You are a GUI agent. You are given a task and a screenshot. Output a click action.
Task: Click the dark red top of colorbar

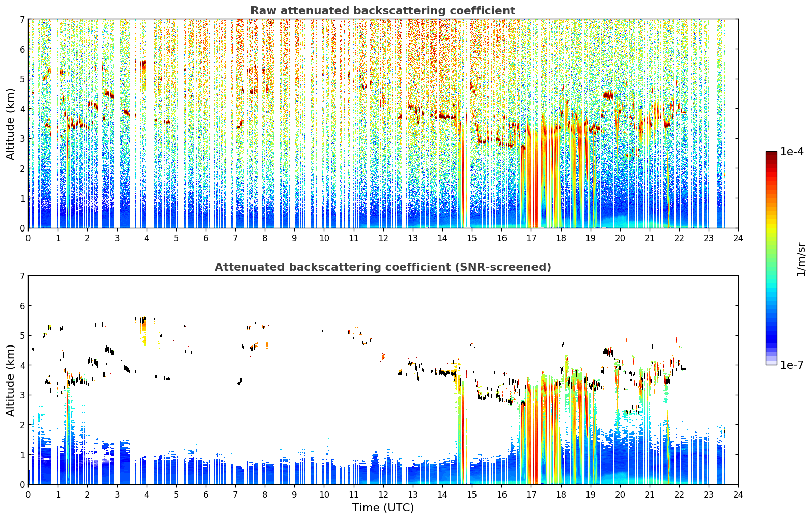point(771,158)
